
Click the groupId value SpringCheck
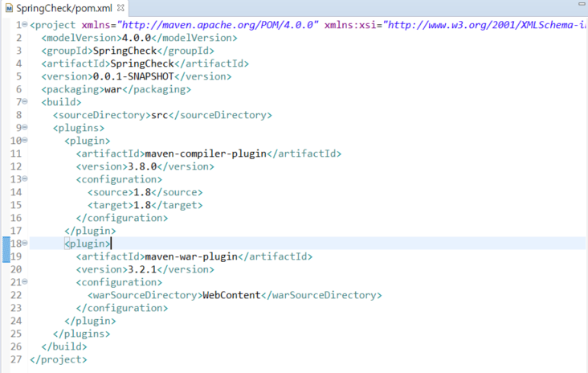pyautogui.click(x=125, y=51)
